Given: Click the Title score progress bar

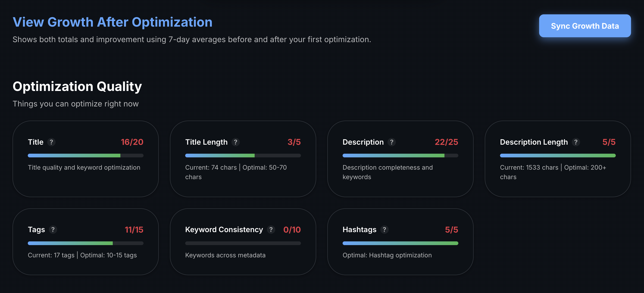Looking at the screenshot, I should (85, 156).
